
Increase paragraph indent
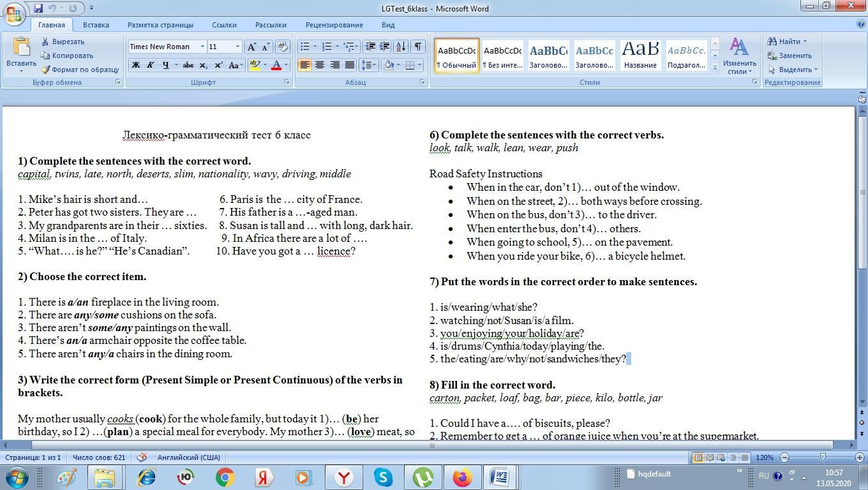click(385, 47)
